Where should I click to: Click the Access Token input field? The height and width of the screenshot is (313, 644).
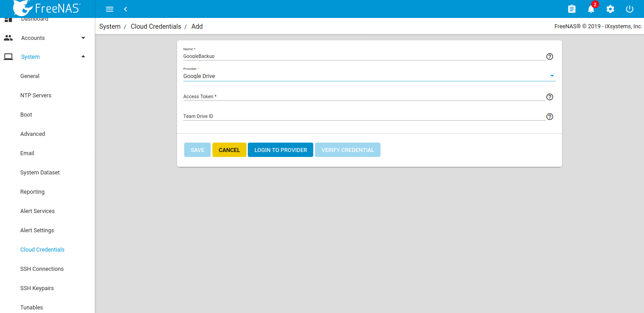(x=364, y=96)
